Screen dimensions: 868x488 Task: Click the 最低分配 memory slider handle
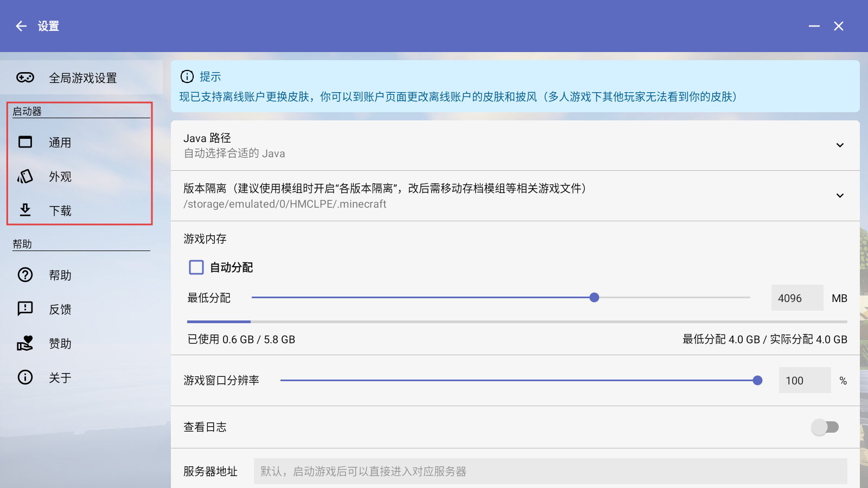coord(594,297)
